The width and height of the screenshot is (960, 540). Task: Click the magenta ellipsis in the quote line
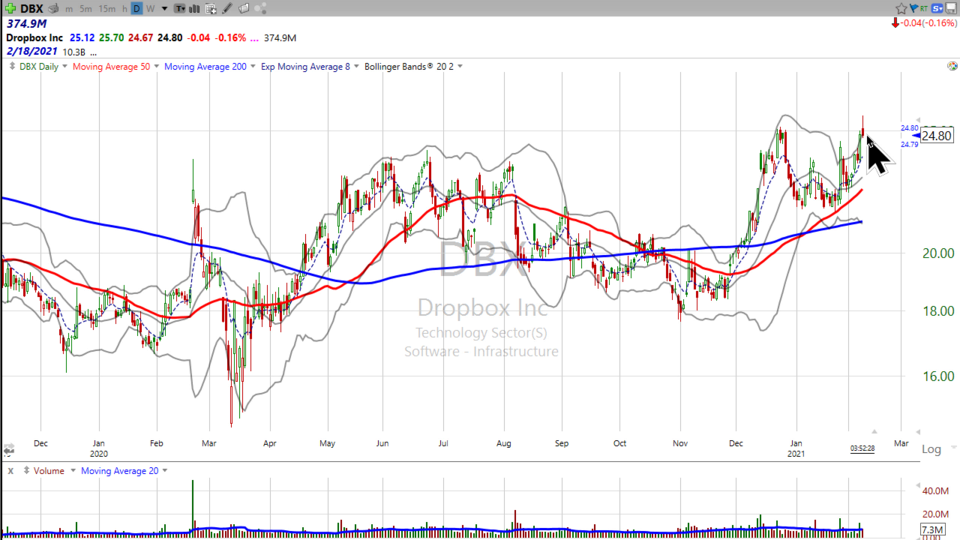point(254,38)
